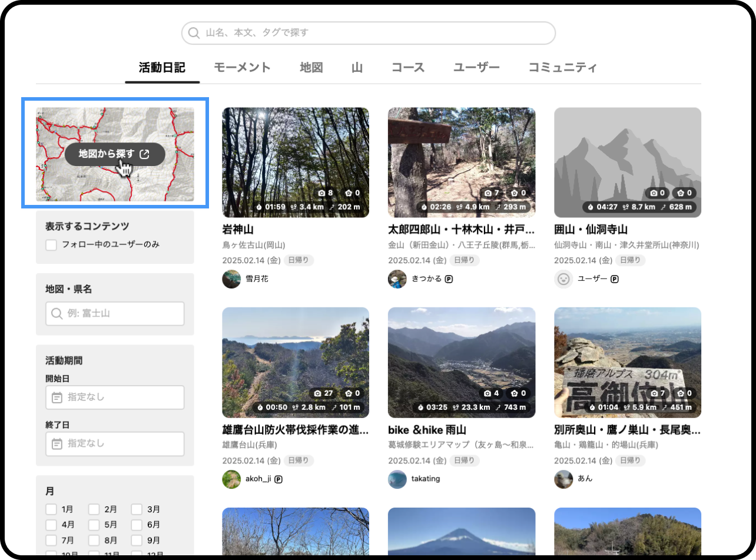Screen dimensions: 756x560
Task: Open bike ＆hike 雨山 title
Action: [427, 430]
